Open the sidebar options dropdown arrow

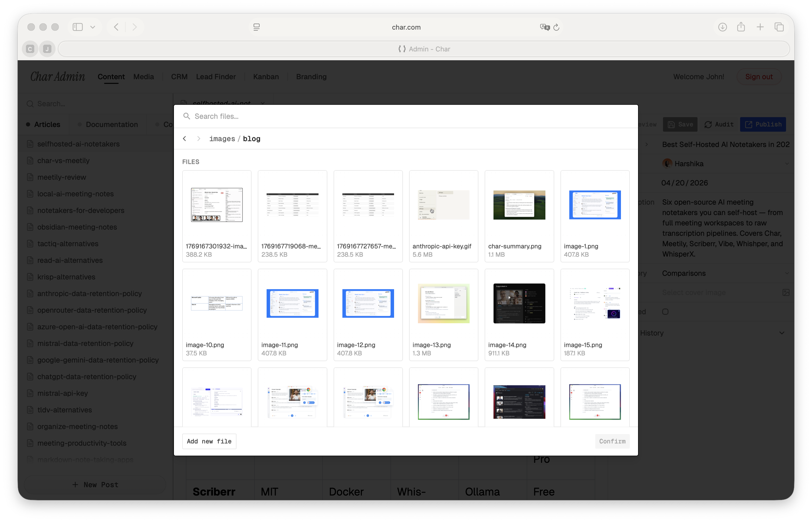[92, 27]
